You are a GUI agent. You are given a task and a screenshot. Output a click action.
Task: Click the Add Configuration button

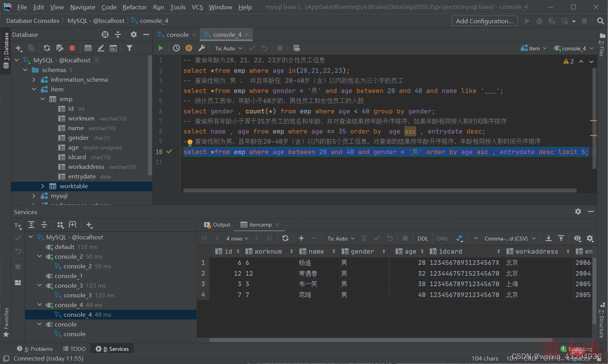tap(484, 21)
